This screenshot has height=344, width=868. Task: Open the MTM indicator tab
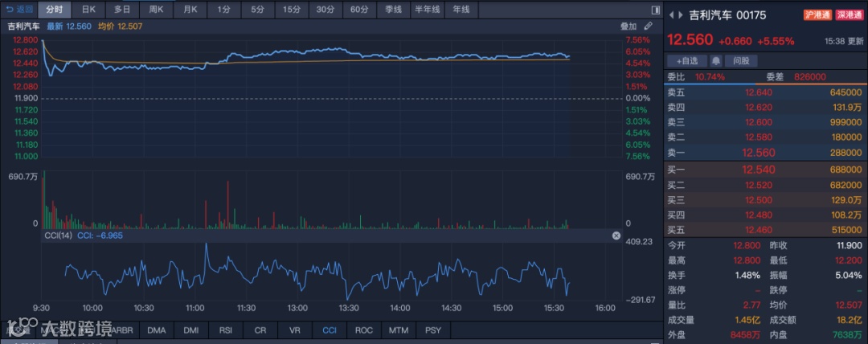click(x=399, y=330)
